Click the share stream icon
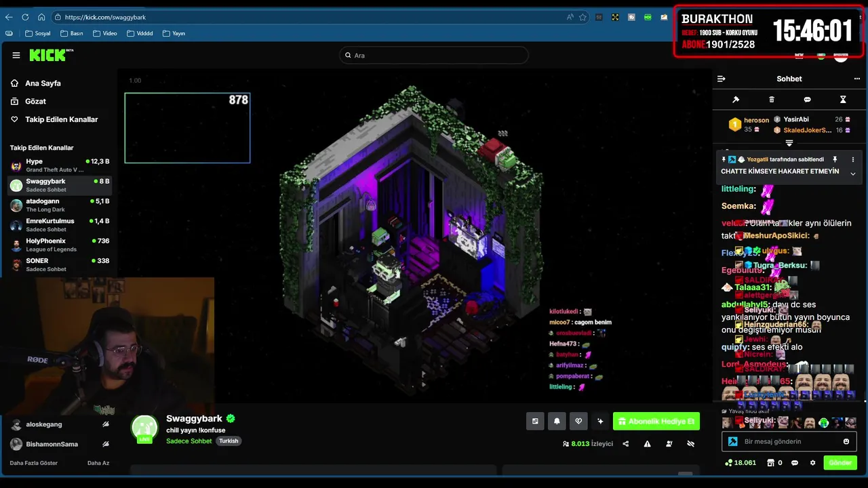Screen dimensions: 868x488 point(626,444)
